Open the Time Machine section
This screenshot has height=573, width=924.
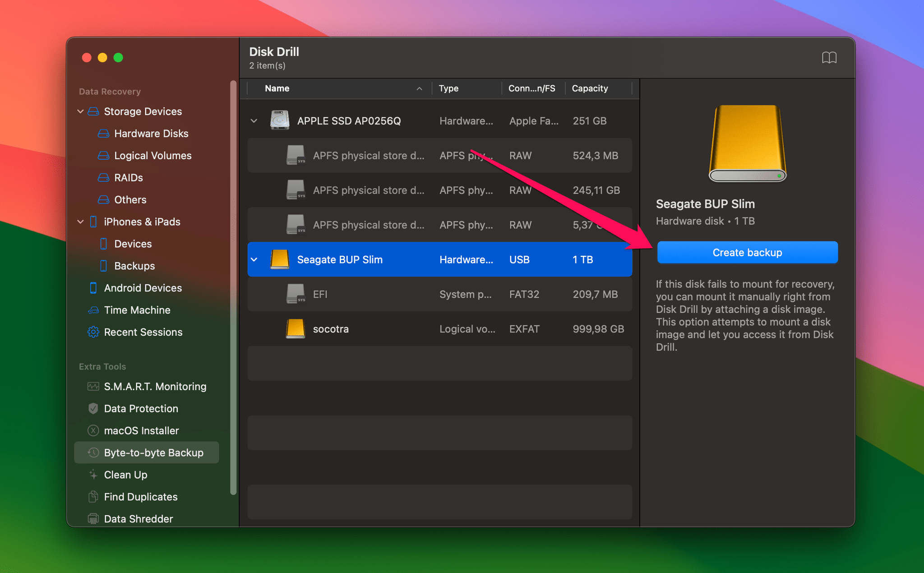pyautogui.click(x=138, y=310)
